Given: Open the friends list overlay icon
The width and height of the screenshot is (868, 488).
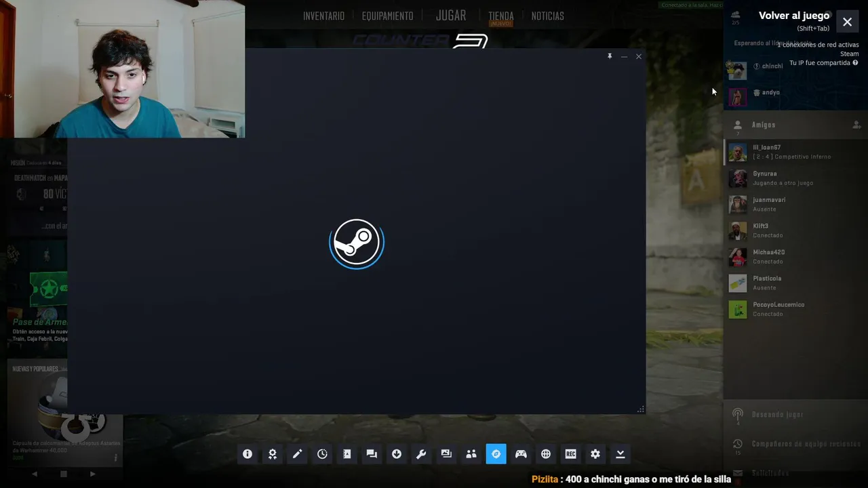Looking at the screenshot, I should click(471, 454).
